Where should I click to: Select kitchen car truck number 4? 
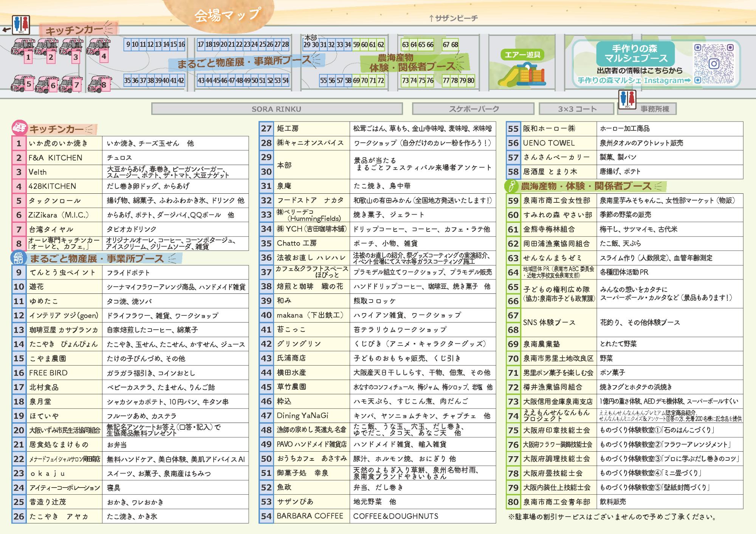click(98, 50)
